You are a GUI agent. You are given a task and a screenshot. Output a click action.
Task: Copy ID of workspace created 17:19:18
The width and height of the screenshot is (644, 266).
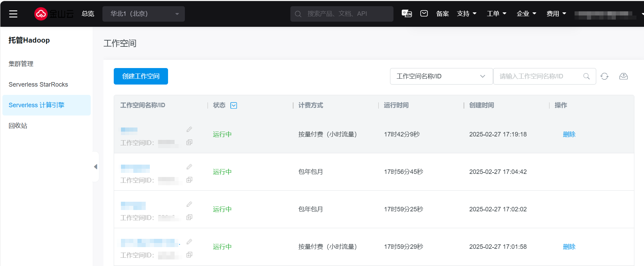point(189,142)
